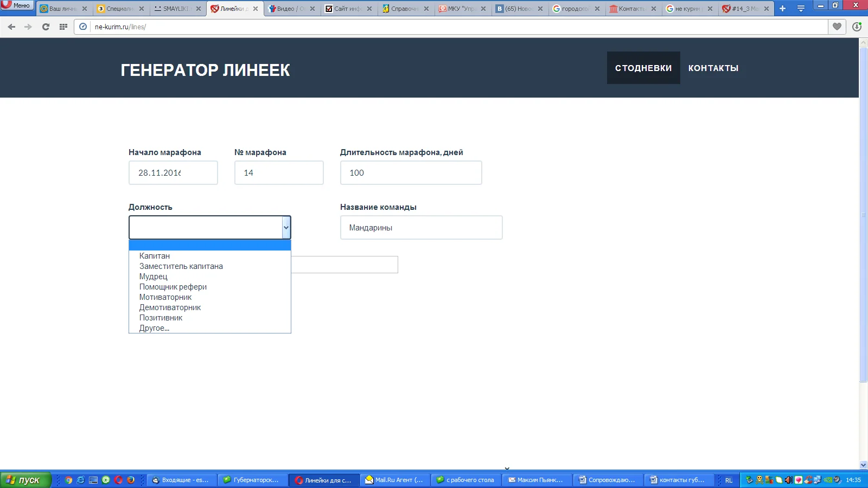Open the СТОДНЕВКИ navigation link
This screenshot has height=488, width=868.
click(643, 68)
